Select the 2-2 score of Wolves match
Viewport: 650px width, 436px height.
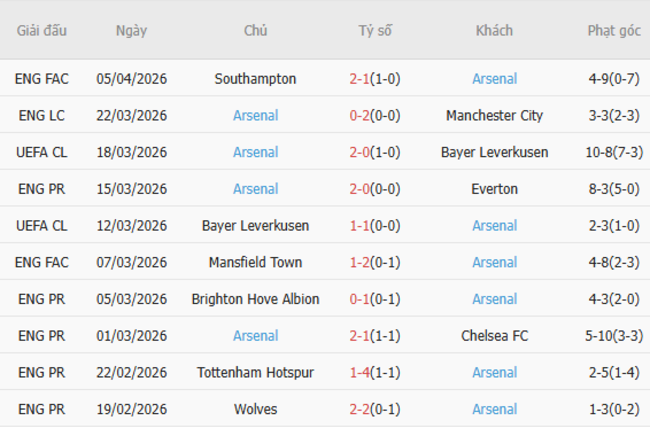[360, 409]
